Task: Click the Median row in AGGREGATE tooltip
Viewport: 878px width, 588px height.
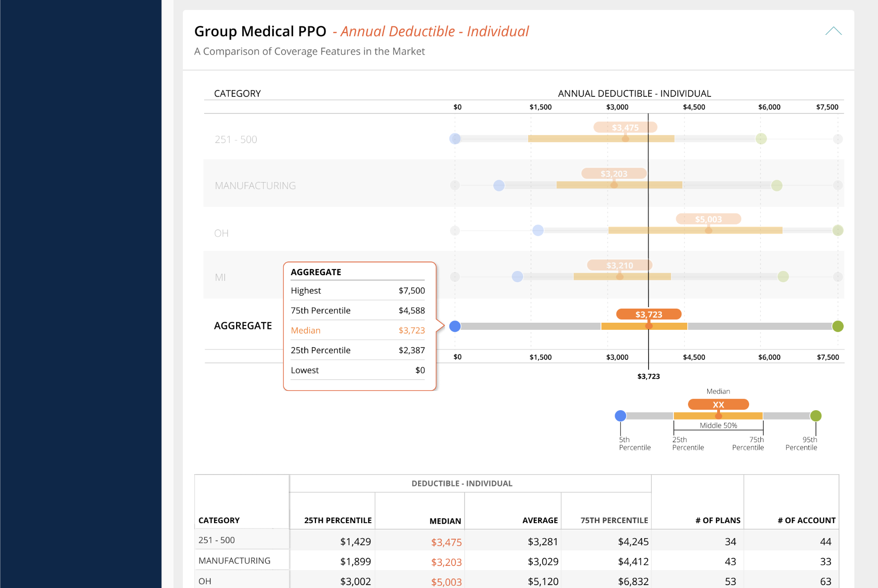Action: click(x=357, y=330)
